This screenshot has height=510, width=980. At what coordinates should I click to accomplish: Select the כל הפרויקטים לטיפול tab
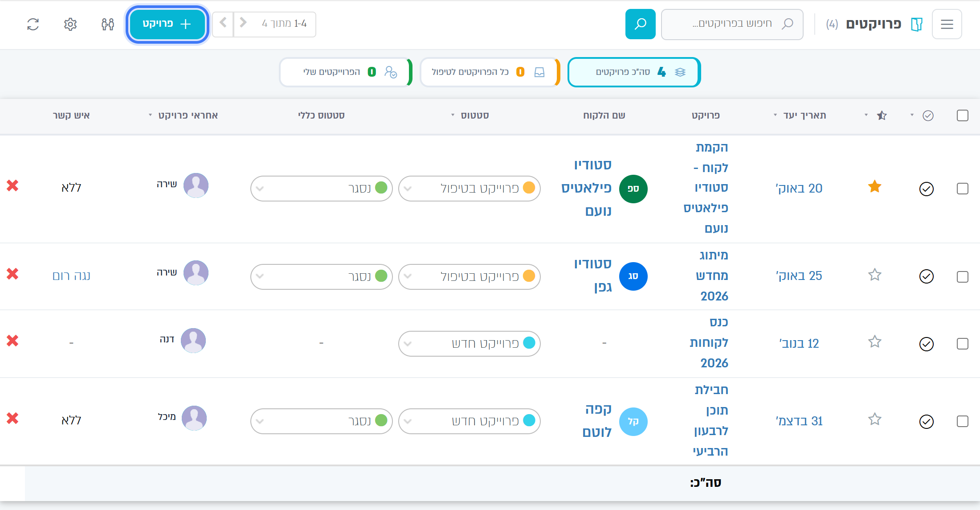click(x=490, y=72)
